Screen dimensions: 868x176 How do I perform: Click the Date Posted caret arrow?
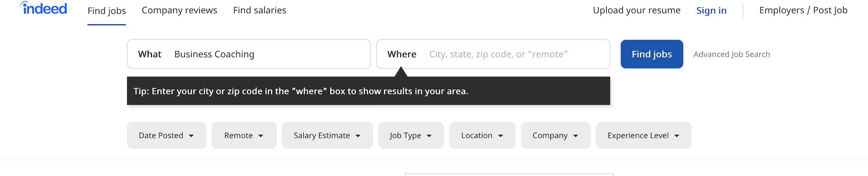point(191,136)
